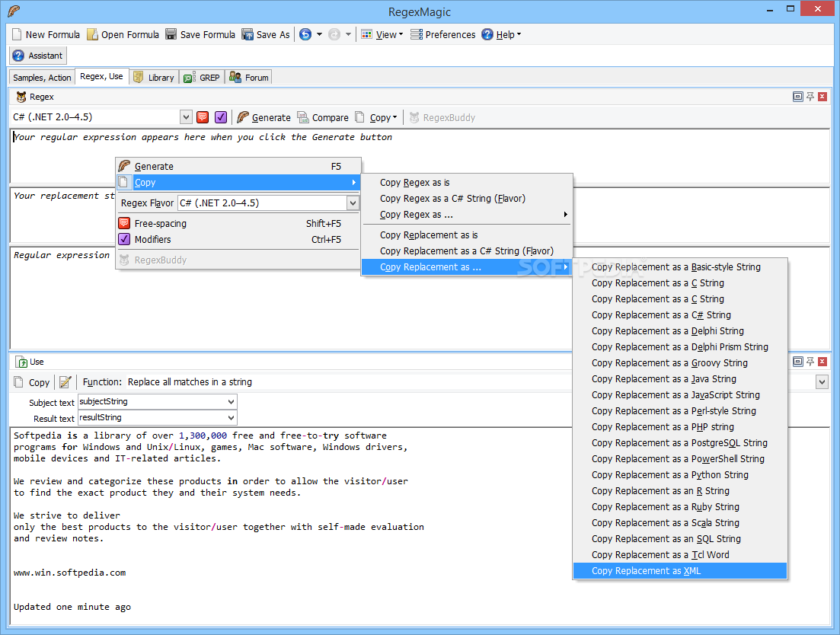Click Save As in the main toolbar
The image size is (840, 635).
(266, 35)
